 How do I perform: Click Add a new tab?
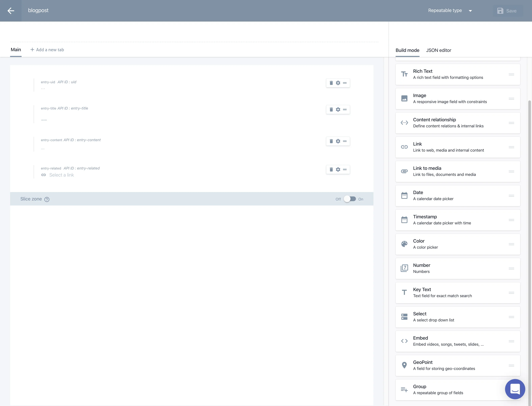click(x=47, y=50)
